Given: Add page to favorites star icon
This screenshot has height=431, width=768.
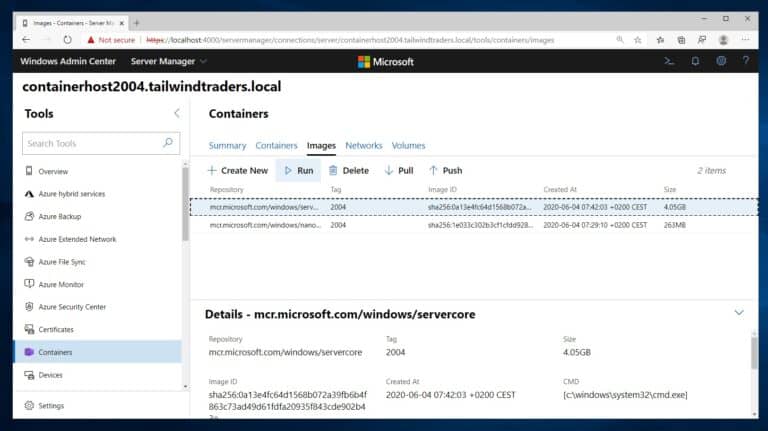Looking at the screenshot, I should 638,40.
